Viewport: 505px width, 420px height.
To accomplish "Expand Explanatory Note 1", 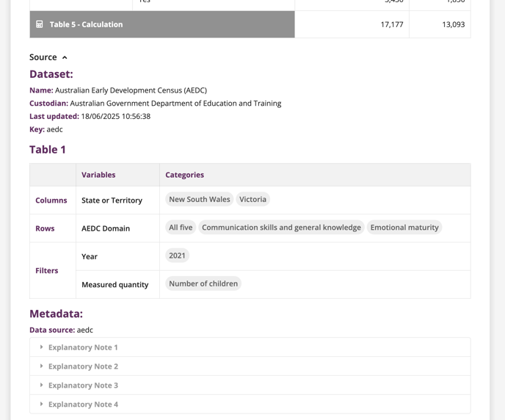I will tap(250, 347).
